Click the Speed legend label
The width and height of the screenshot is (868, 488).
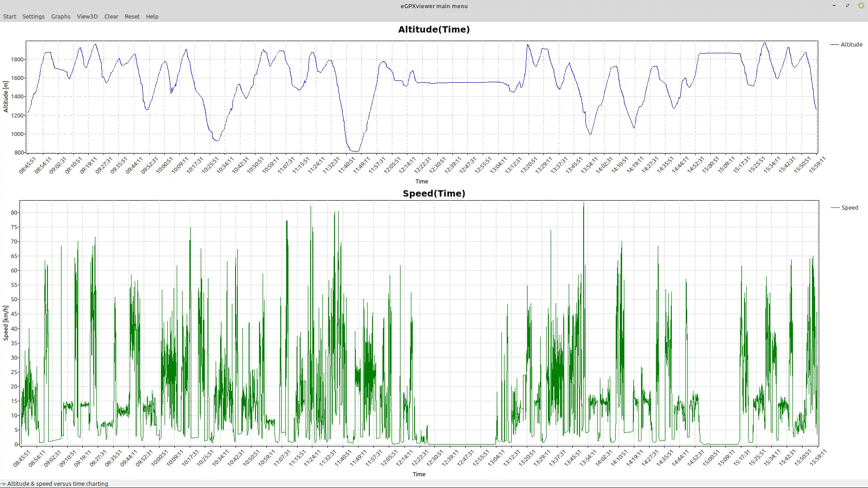tap(849, 208)
